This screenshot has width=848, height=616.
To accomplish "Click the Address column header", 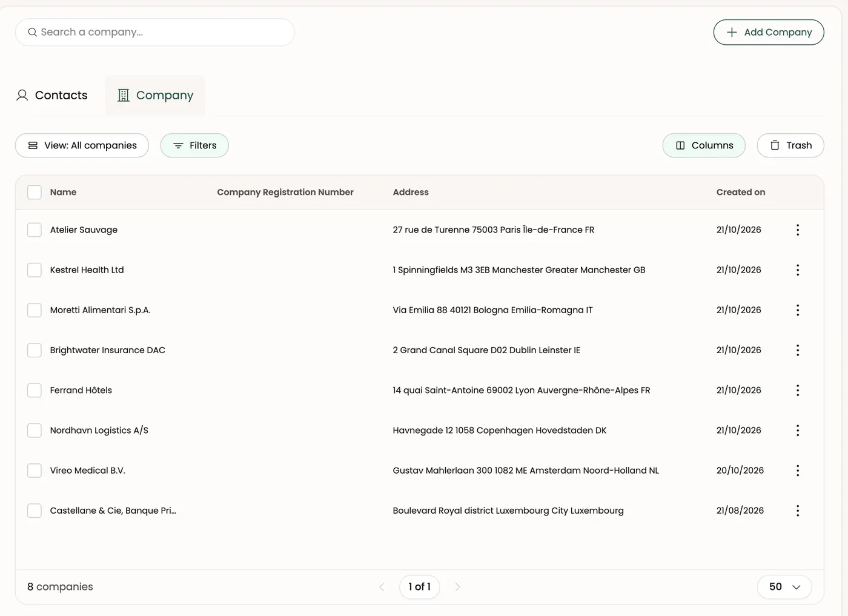I will pyautogui.click(x=411, y=192).
